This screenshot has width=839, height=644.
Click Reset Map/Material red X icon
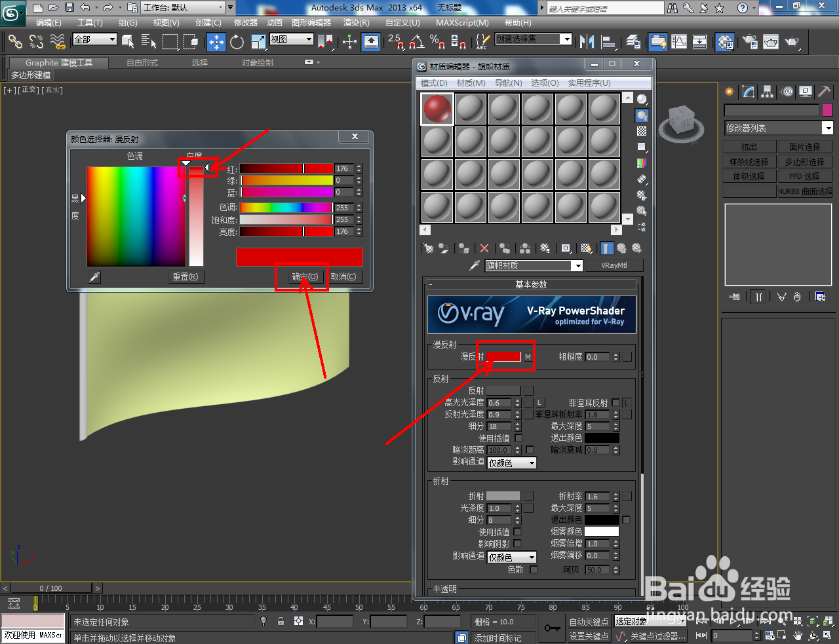pos(484,248)
